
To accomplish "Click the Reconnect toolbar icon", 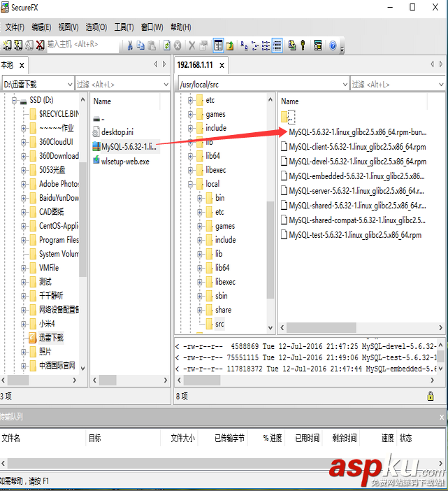I will 29,45.
